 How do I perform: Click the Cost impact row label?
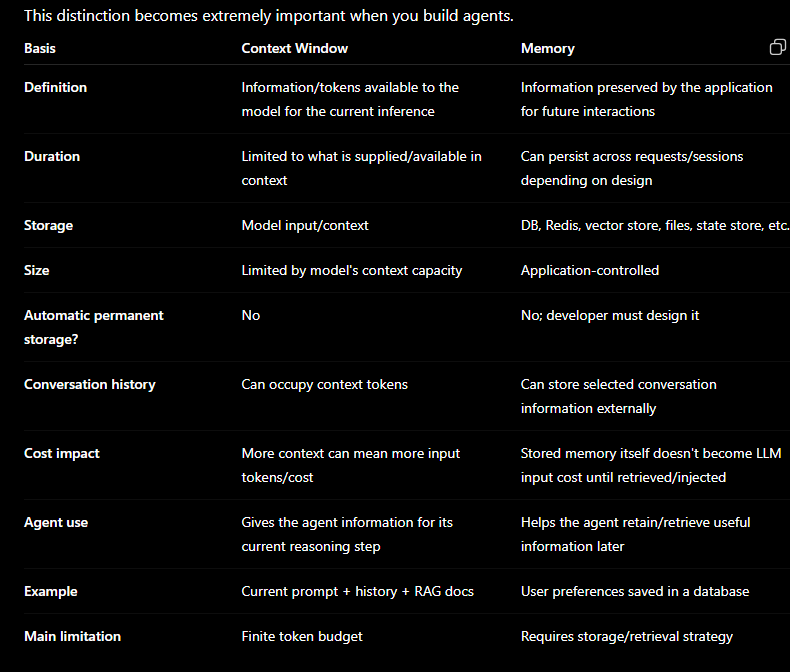pyautogui.click(x=62, y=453)
